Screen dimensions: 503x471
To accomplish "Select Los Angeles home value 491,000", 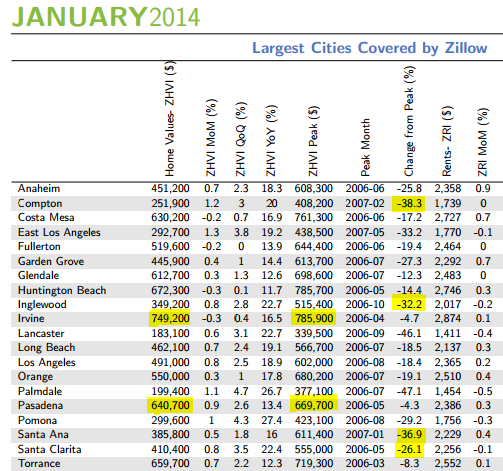I will pyautogui.click(x=170, y=362).
